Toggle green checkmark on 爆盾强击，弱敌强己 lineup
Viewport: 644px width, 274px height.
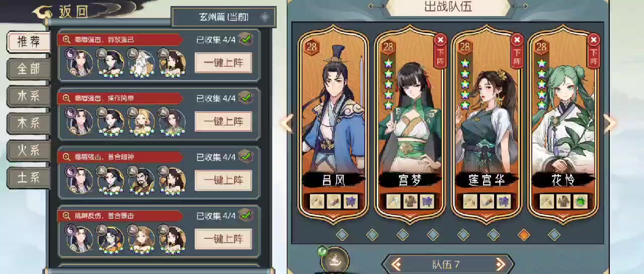point(246,39)
